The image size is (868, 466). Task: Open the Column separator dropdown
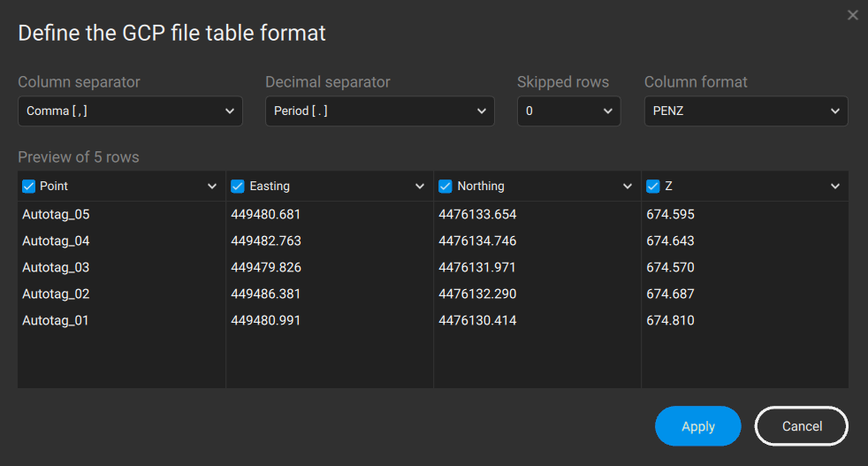[130, 111]
